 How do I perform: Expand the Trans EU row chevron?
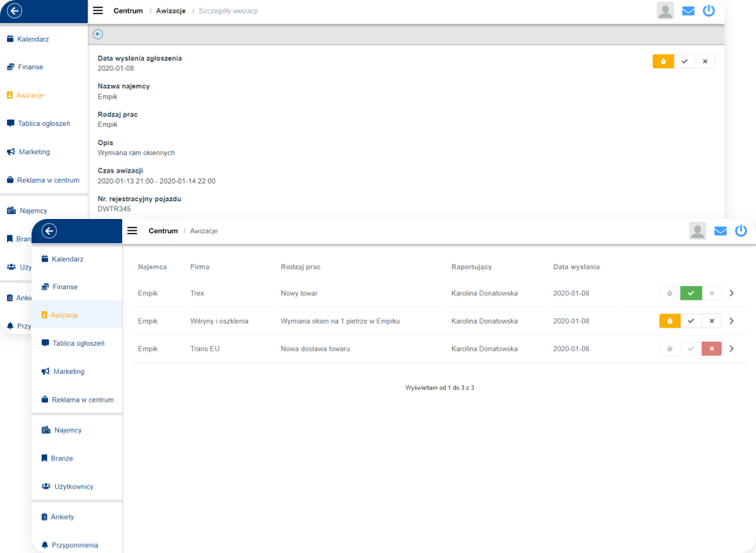pyautogui.click(x=732, y=349)
